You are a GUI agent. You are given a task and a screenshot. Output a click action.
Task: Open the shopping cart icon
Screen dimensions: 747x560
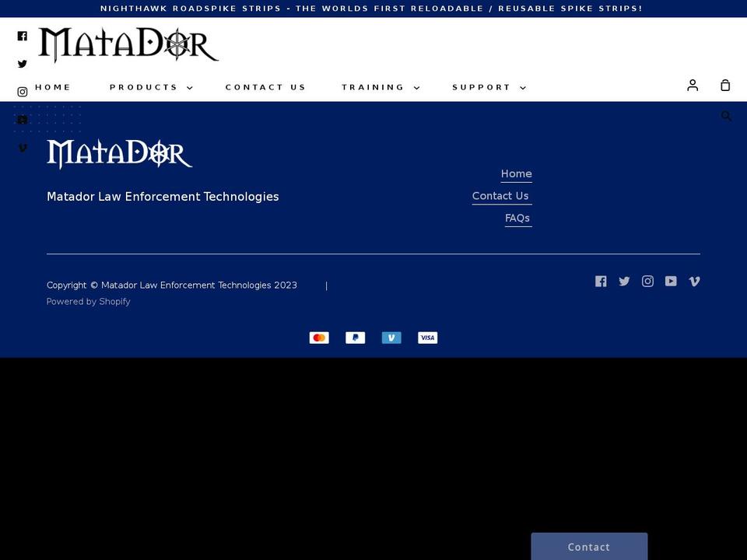(725, 86)
